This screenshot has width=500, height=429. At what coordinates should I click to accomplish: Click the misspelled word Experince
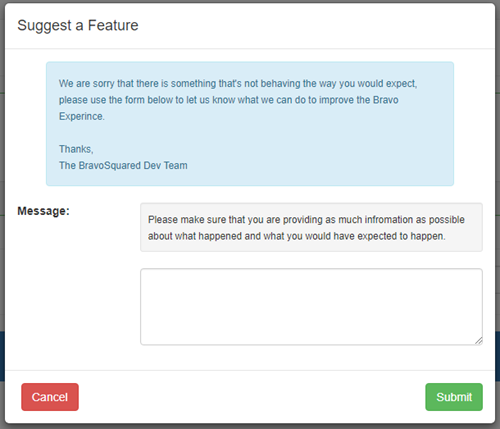point(82,116)
